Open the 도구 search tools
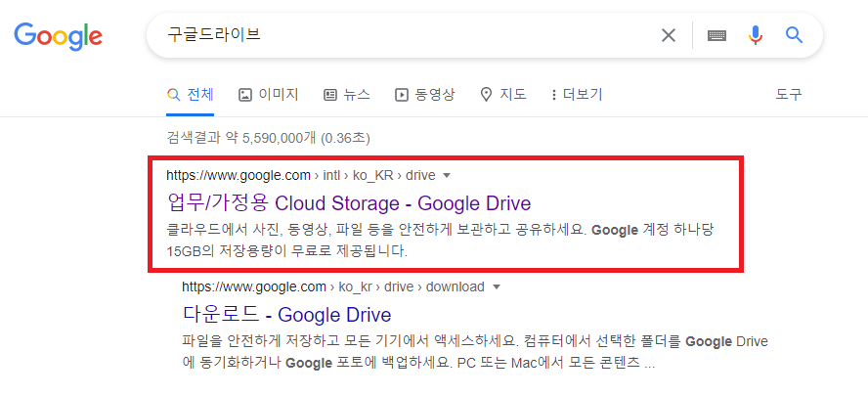The height and width of the screenshot is (396, 868). 788,95
